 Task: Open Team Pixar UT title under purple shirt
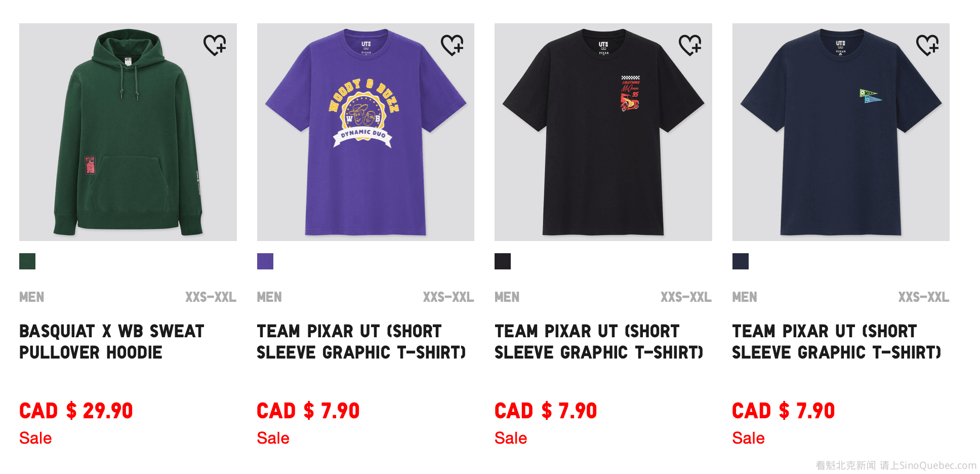(x=361, y=342)
